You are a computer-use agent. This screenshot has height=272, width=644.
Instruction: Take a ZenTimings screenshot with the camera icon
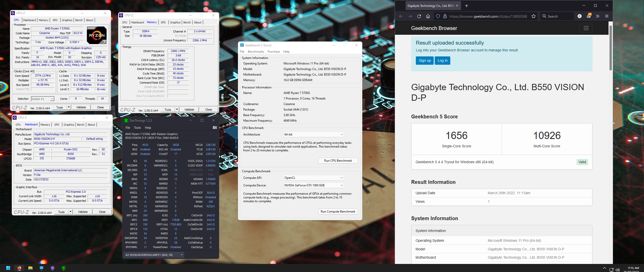[215, 128]
